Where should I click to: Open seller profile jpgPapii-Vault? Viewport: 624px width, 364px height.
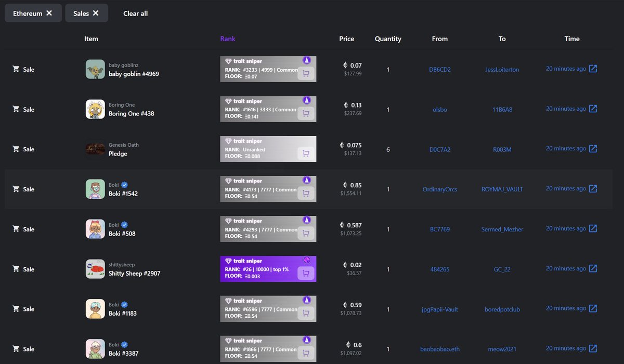pyautogui.click(x=440, y=309)
